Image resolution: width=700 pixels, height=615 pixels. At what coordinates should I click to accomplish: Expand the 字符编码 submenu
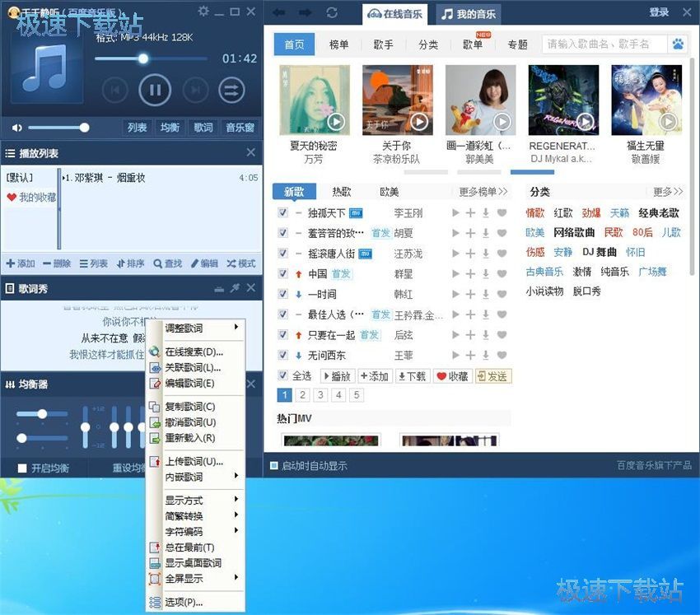pos(196,532)
